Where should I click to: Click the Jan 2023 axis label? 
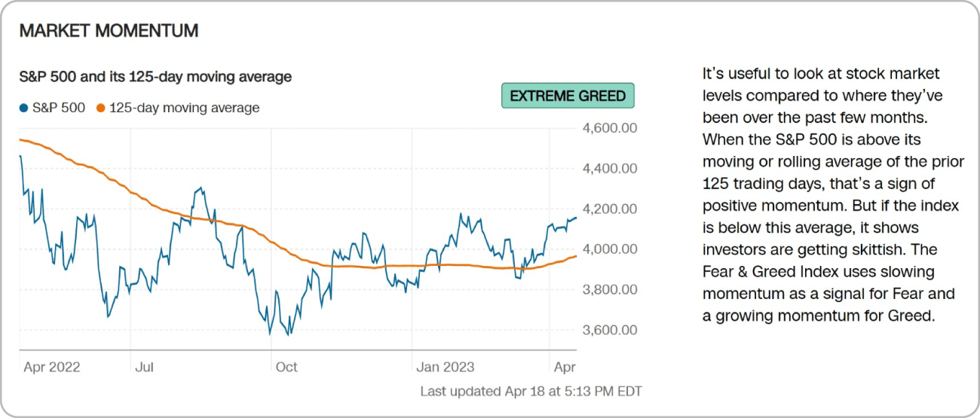[x=446, y=367]
